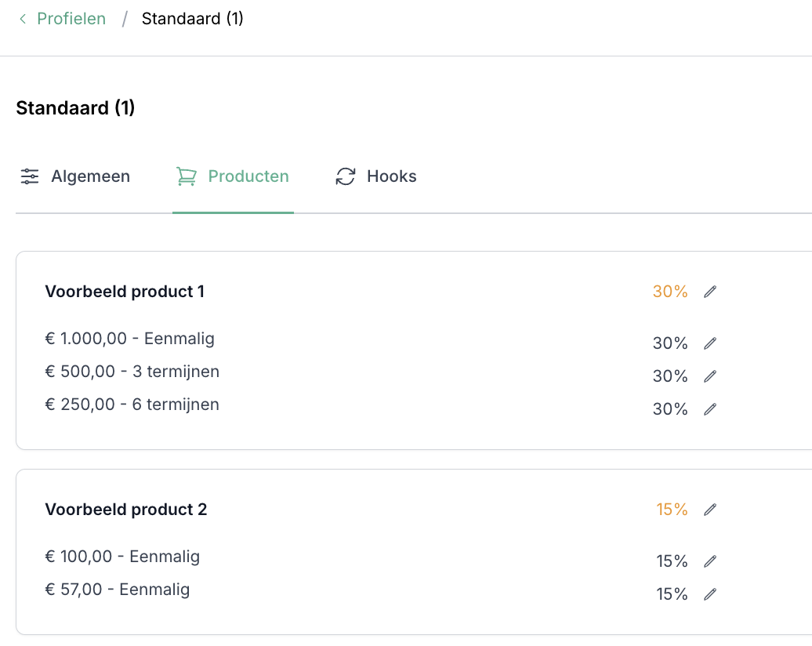Edit Voorbeeld product 1 commission percentage
Image resolution: width=812 pixels, height=646 pixels.
tap(710, 292)
